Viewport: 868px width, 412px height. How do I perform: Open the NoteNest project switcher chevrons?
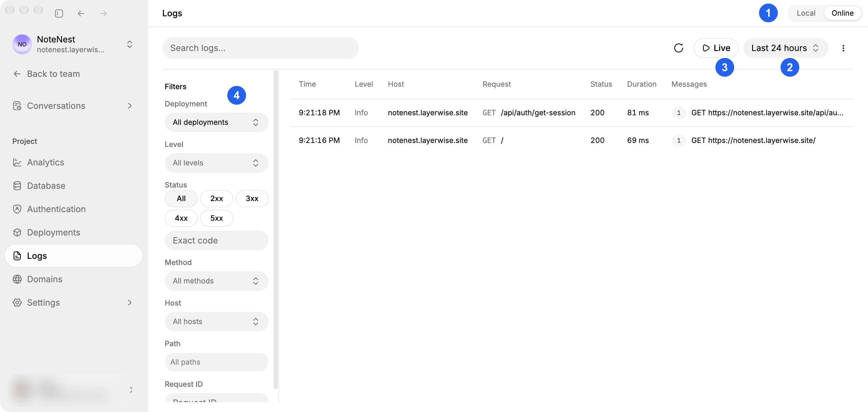point(129,44)
